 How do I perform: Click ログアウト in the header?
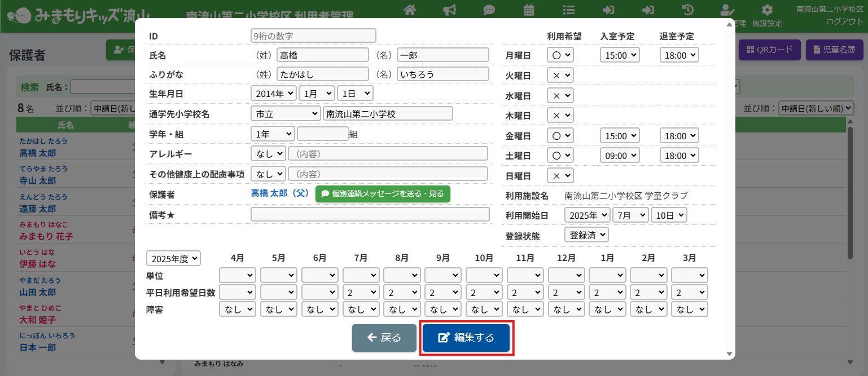point(844,21)
